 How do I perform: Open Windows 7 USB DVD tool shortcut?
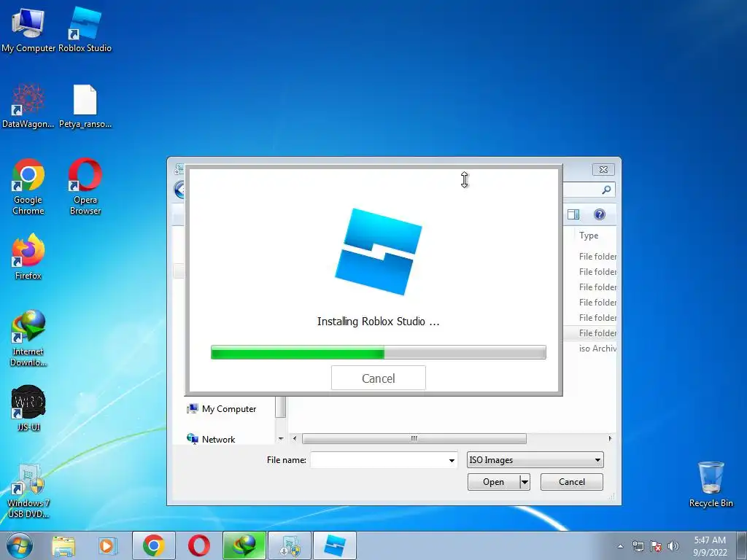[x=28, y=491]
